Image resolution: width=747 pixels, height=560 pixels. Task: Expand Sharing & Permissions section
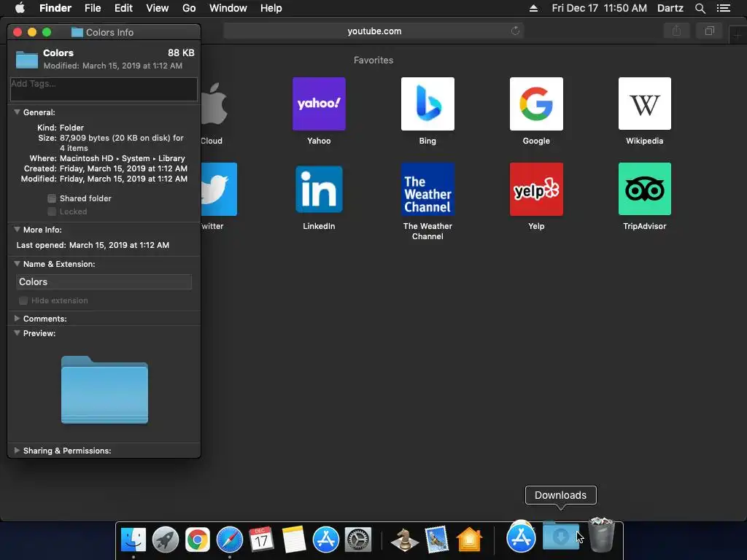click(17, 450)
